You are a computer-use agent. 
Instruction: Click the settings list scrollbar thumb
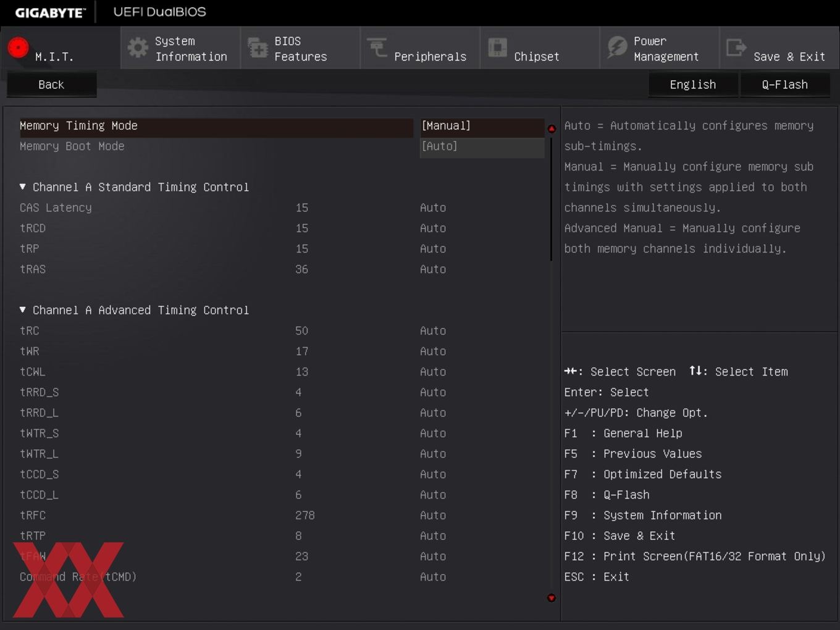coord(551,198)
